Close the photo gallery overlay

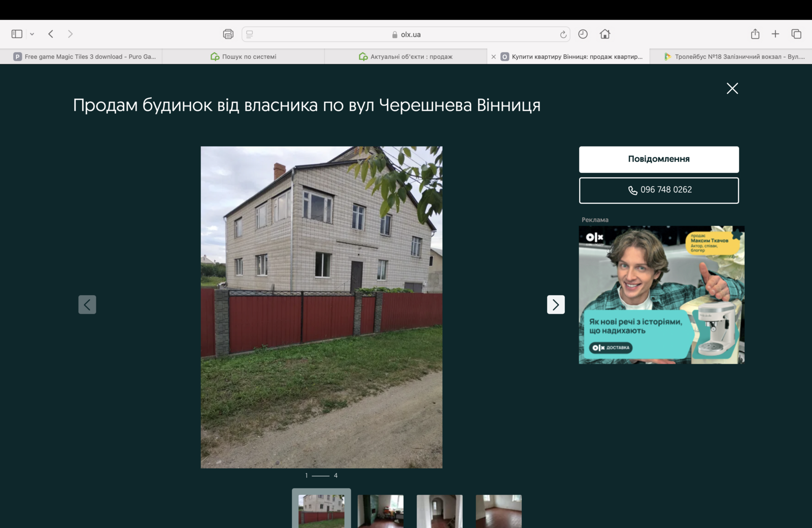(732, 88)
